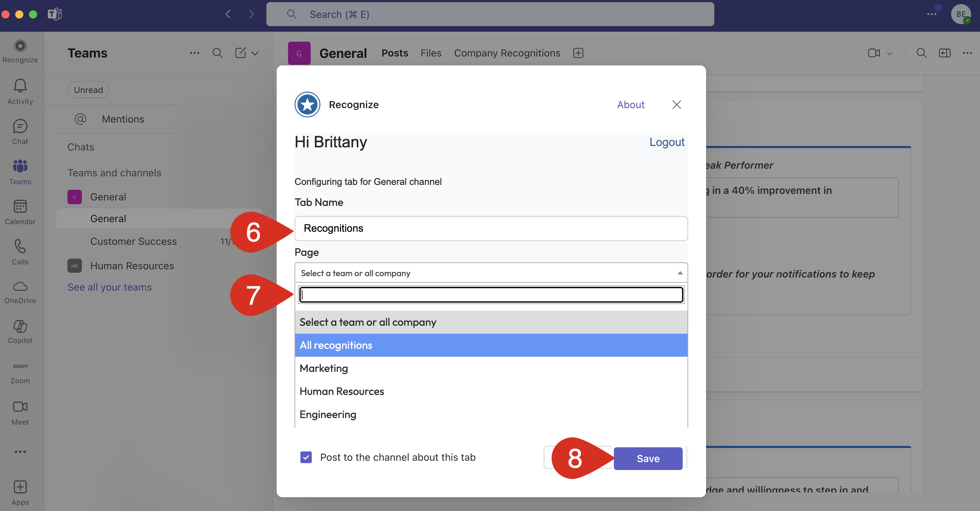Image resolution: width=980 pixels, height=511 pixels.
Task: Open the Calls phone icon
Action: pos(20,247)
